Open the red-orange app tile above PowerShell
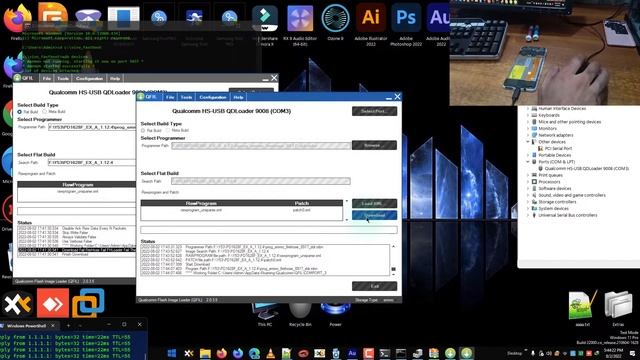This screenshot has width=640, height=360. click(53, 303)
